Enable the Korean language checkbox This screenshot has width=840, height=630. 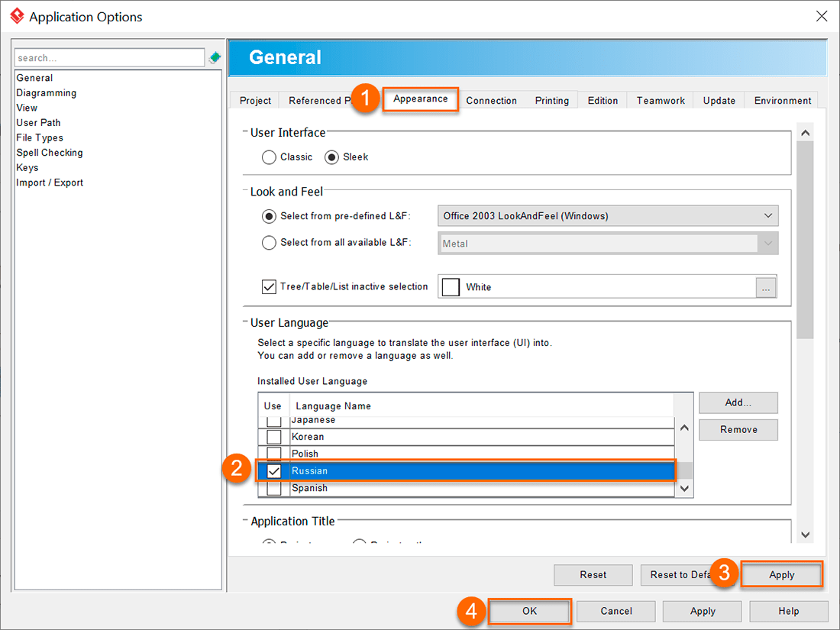(x=273, y=437)
